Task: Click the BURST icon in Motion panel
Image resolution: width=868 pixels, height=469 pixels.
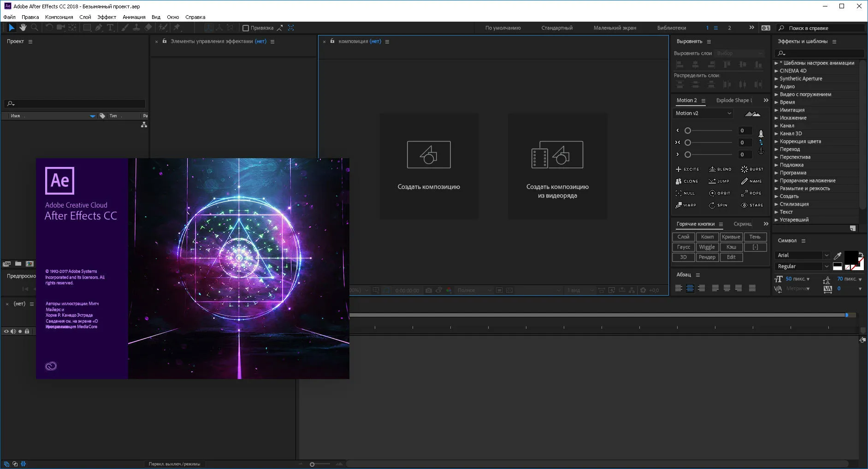Action: point(744,169)
